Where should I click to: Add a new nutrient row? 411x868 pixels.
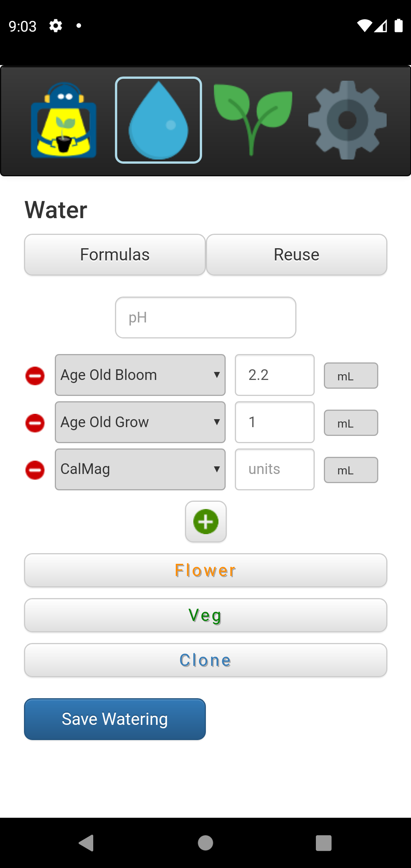coord(206,522)
